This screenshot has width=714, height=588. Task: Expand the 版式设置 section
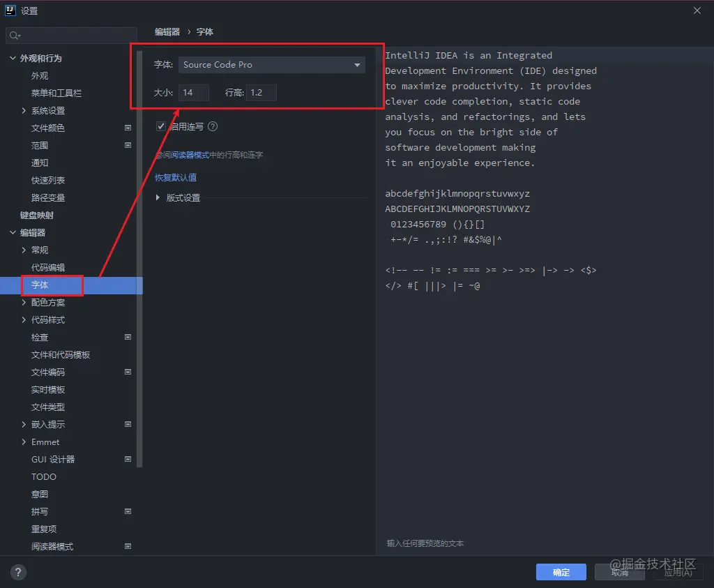tap(158, 197)
